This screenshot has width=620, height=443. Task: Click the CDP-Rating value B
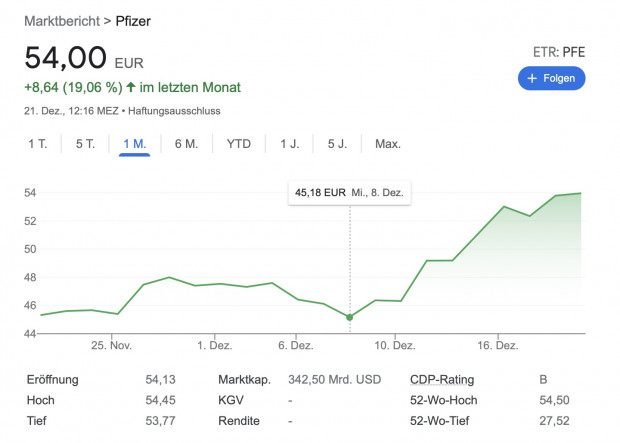tap(543, 380)
